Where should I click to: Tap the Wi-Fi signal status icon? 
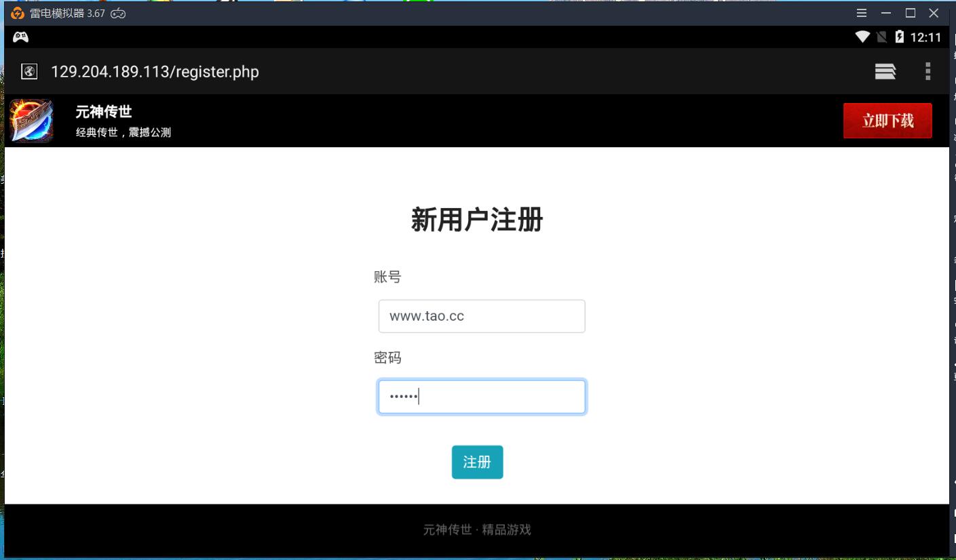pyautogui.click(x=862, y=37)
